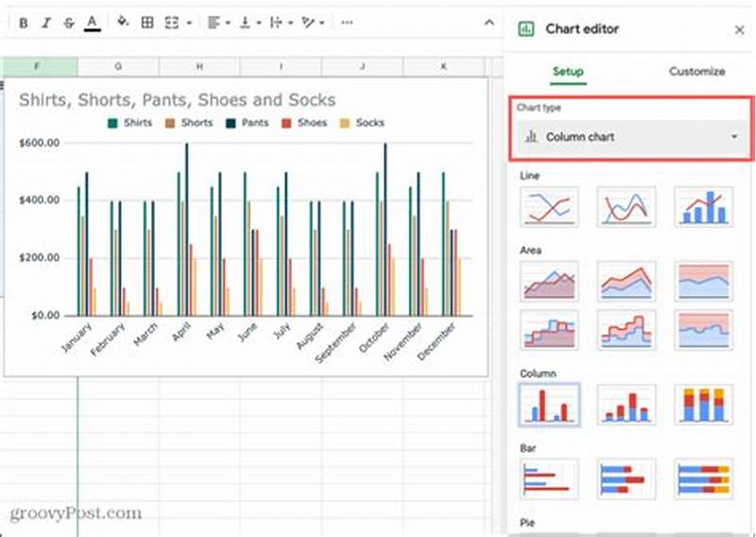The image size is (756, 537).
Task: Click the Socks legend color swatch
Action: (x=345, y=124)
